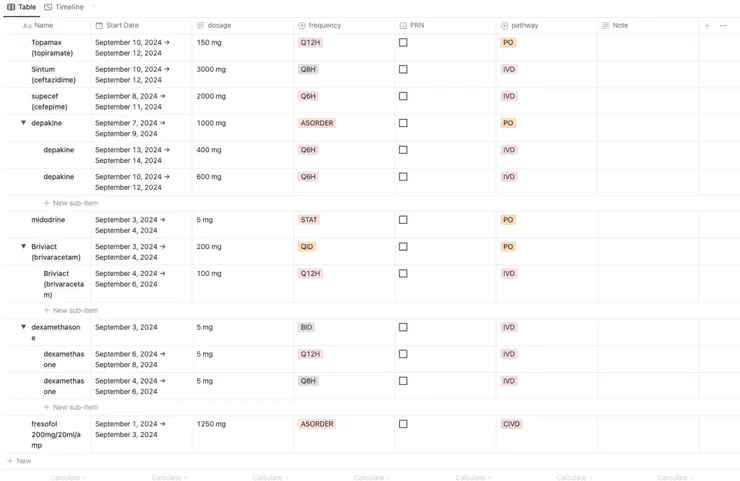
Task: Check PRN box for depakine 600 mg row
Action: pyautogui.click(x=403, y=177)
